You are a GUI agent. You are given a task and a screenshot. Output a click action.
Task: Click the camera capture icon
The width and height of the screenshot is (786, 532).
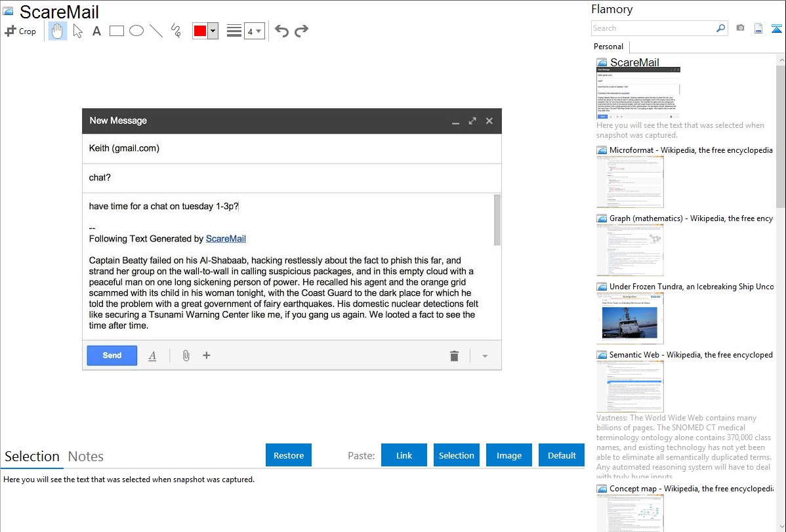[740, 28]
